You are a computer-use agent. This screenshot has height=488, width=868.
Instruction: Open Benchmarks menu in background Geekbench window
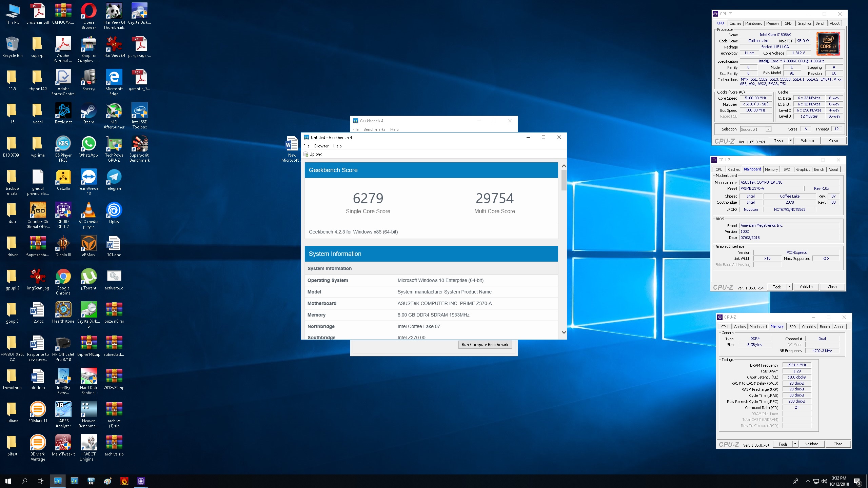coord(374,129)
